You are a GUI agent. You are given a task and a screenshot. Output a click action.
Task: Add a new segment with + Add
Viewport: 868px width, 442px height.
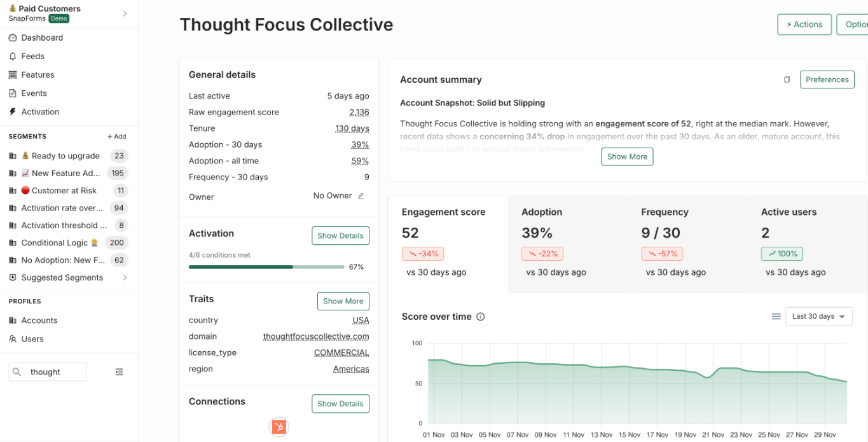click(x=116, y=137)
